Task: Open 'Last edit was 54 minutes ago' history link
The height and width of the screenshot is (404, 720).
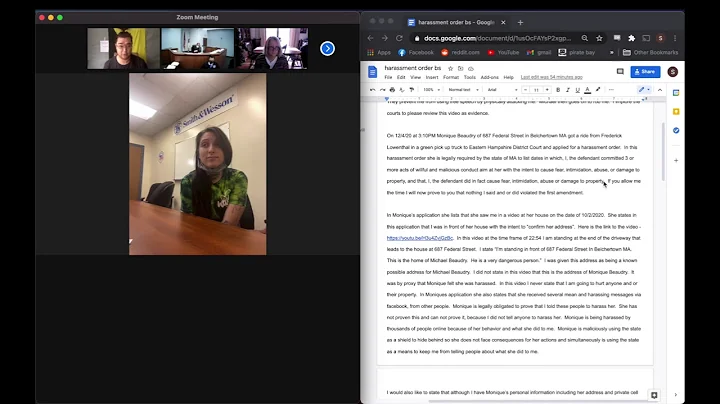Action: 551,77
